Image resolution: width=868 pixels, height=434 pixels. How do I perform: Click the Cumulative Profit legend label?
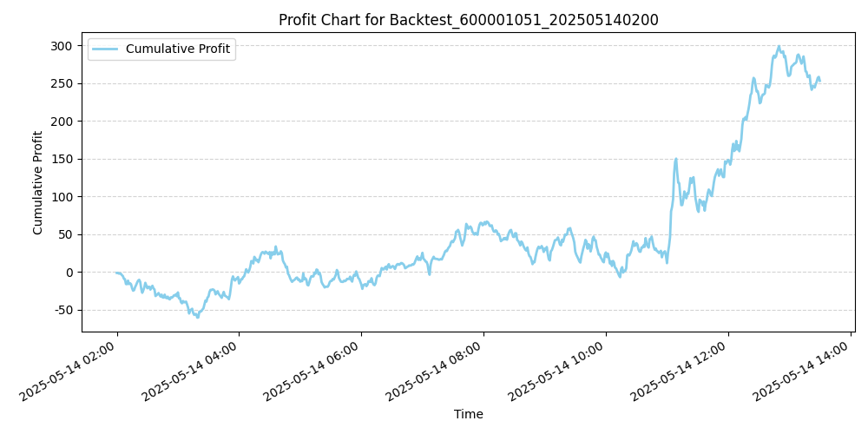(x=178, y=49)
